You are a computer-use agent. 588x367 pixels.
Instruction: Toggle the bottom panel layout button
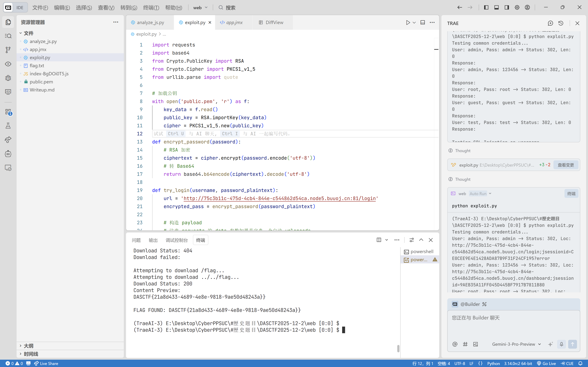(496, 8)
